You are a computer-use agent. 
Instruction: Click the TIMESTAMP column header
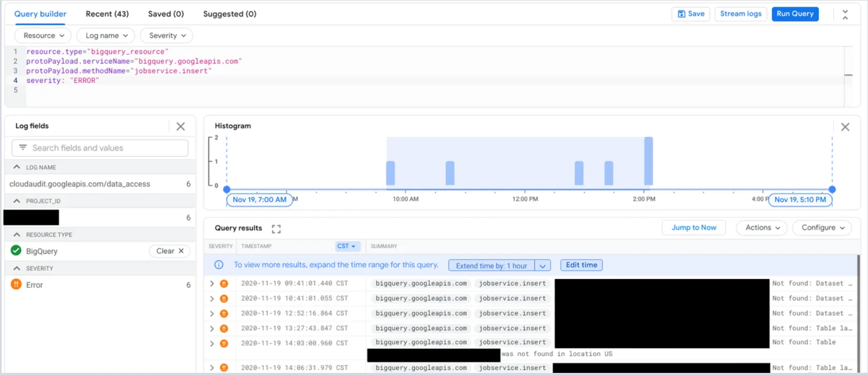[256, 246]
